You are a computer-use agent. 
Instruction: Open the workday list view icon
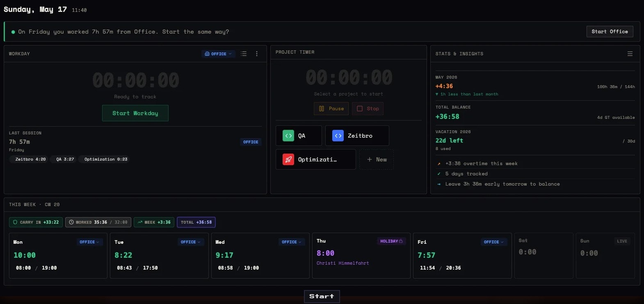pos(244,54)
